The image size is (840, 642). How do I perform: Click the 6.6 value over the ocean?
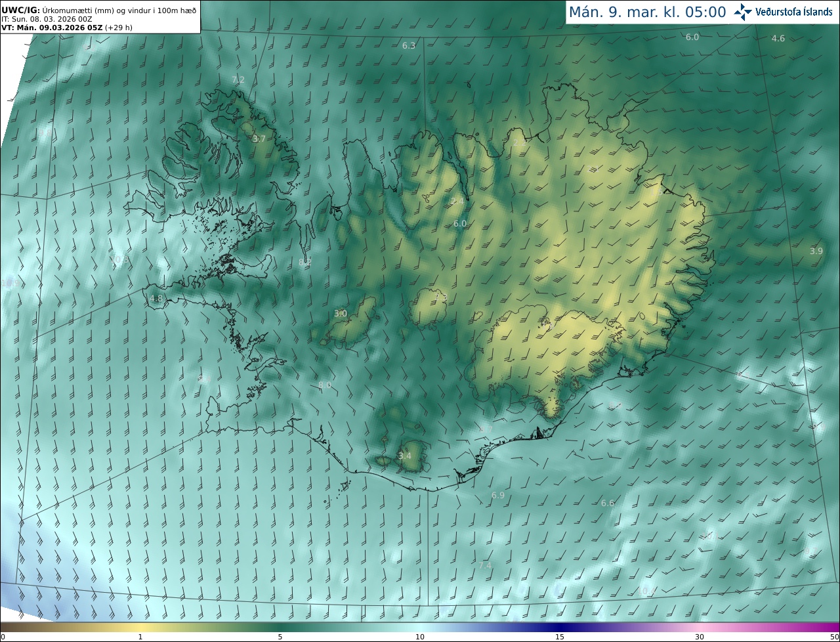(x=608, y=503)
